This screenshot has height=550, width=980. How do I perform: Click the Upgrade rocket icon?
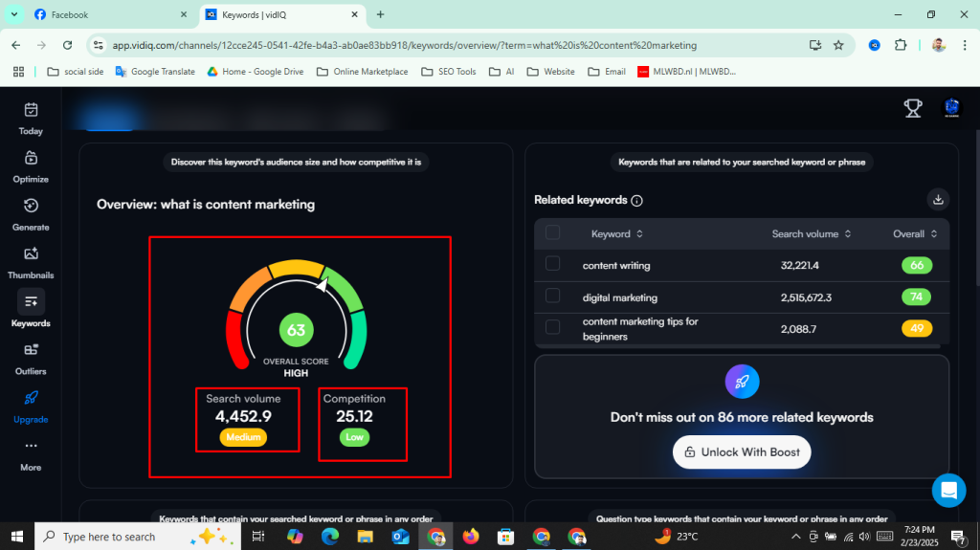coord(31,398)
